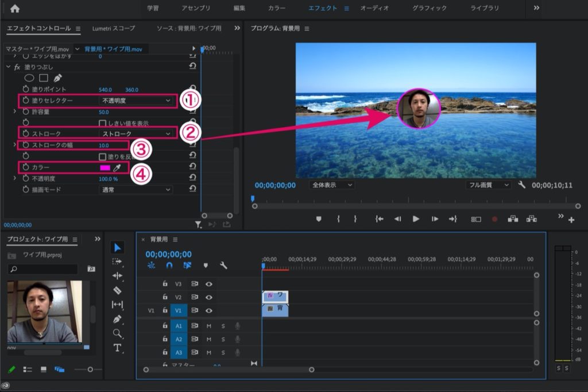
Task: Open program monitor wrench settings
Action: pyautogui.click(x=521, y=185)
